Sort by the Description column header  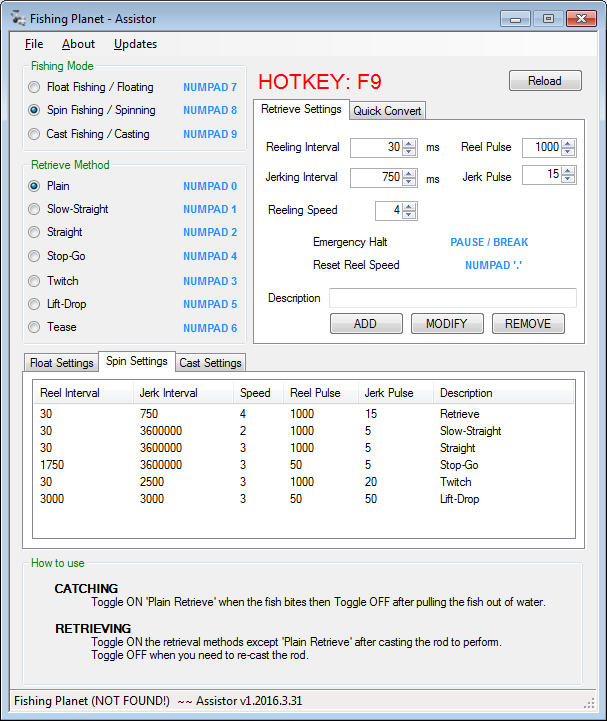click(x=504, y=393)
